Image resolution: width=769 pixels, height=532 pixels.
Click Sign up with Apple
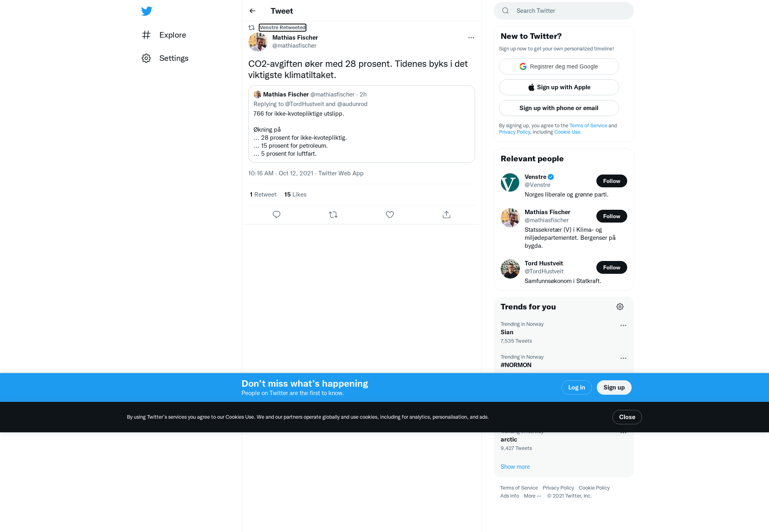(559, 87)
